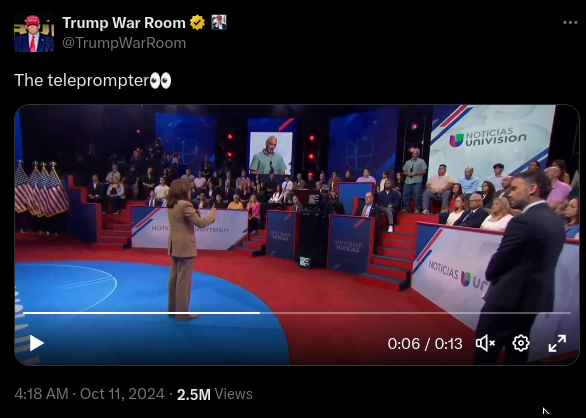Screen dimensions: 586x418
Task: Click the affiliate badge next to verified icon
Action: point(219,22)
